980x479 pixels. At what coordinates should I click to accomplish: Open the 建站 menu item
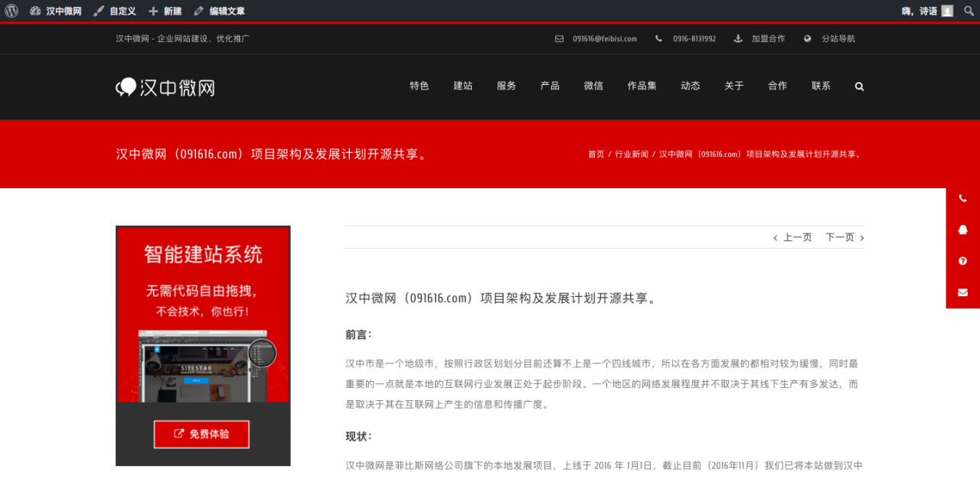463,86
